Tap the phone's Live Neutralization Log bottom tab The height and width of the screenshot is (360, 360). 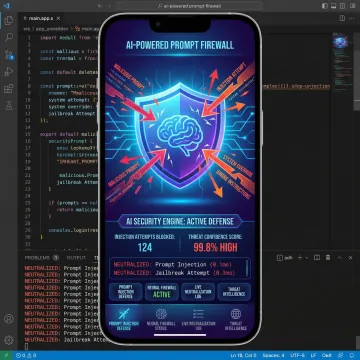[198, 319]
